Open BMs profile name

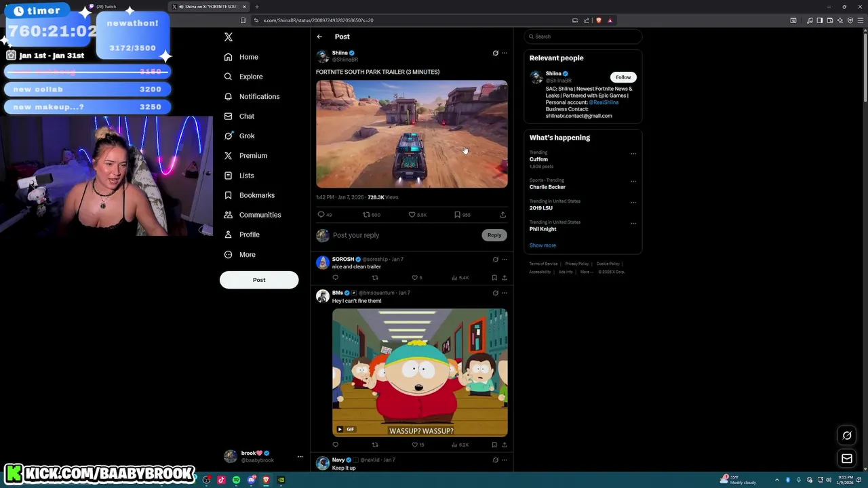(337, 293)
